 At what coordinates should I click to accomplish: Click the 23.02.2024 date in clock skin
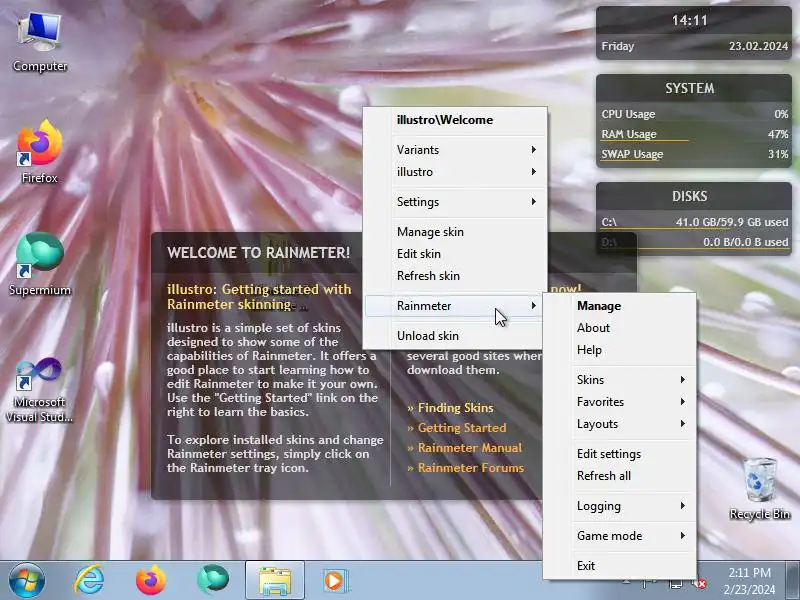click(x=758, y=46)
